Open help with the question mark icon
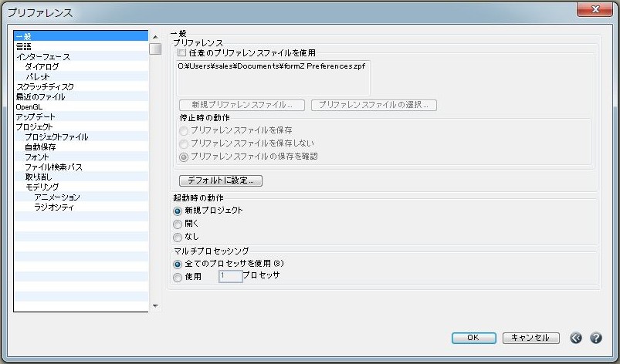Viewport: 620px width, 364px height. [x=596, y=338]
